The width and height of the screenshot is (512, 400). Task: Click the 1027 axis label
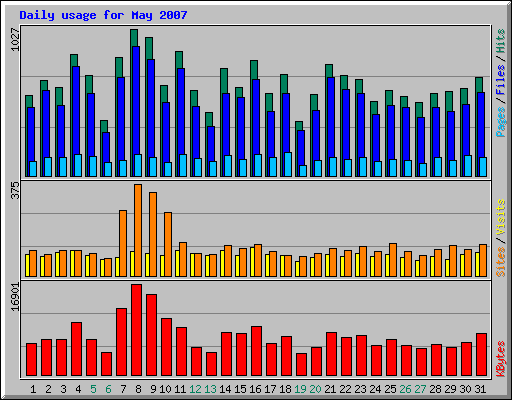(15, 40)
